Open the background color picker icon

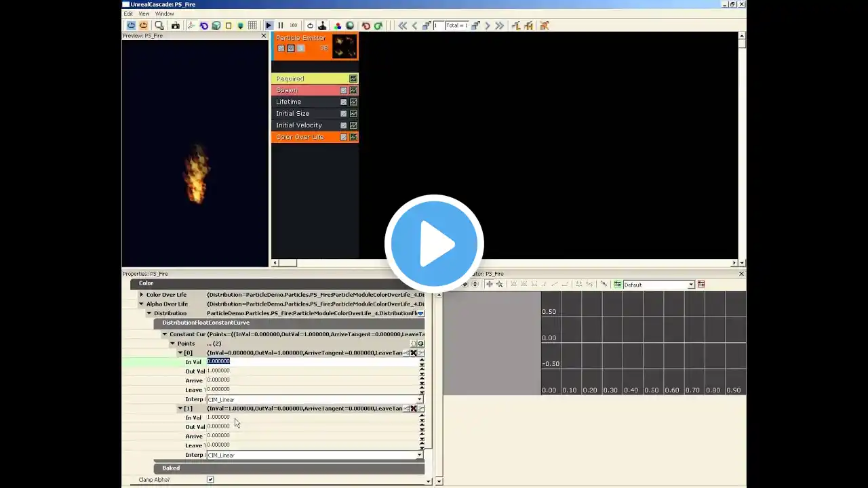coord(338,26)
